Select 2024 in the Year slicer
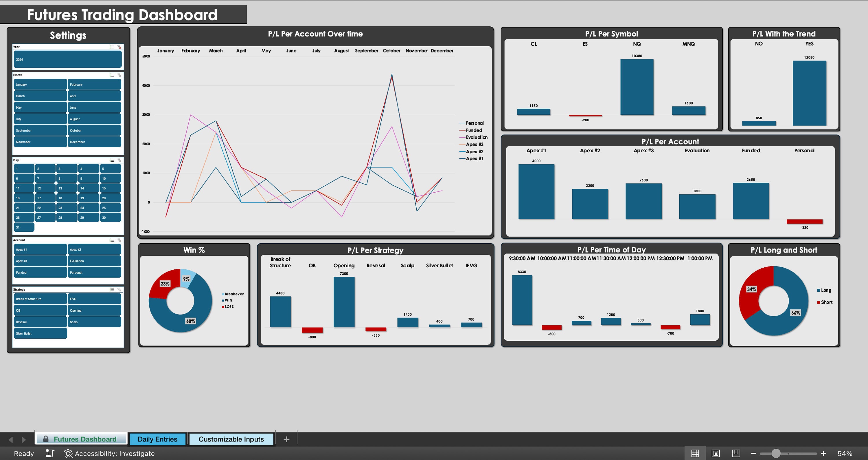Image resolution: width=868 pixels, height=460 pixels. point(67,59)
